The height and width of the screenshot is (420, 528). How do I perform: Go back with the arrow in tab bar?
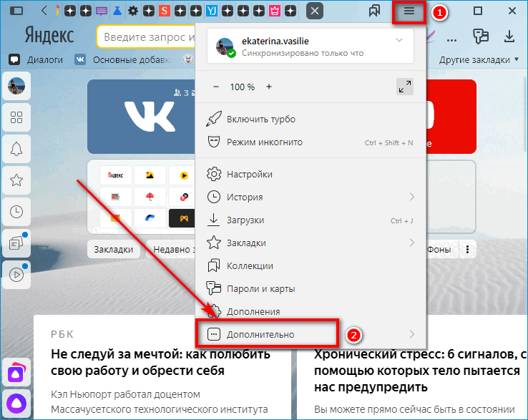(x=44, y=11)
